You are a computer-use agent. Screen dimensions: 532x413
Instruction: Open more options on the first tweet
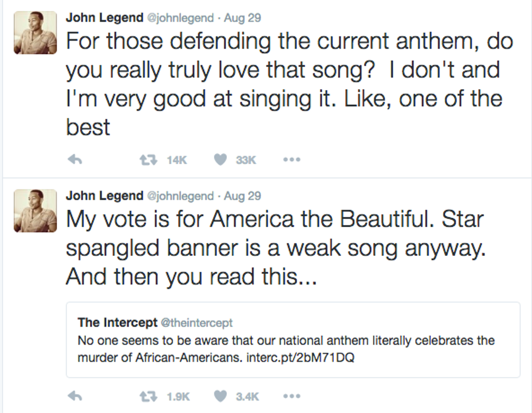pyautogui.click(x=291, y=160)
